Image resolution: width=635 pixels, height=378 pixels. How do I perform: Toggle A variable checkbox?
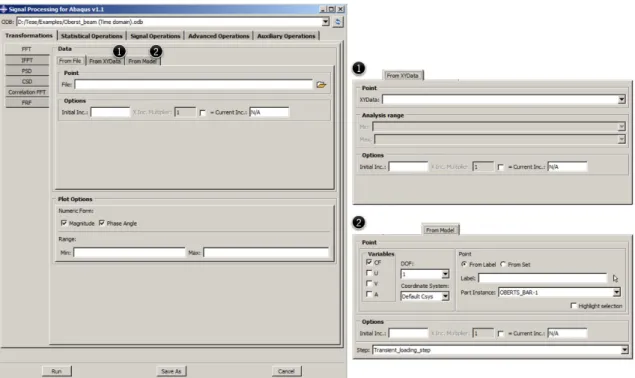(x=369, y=294)
